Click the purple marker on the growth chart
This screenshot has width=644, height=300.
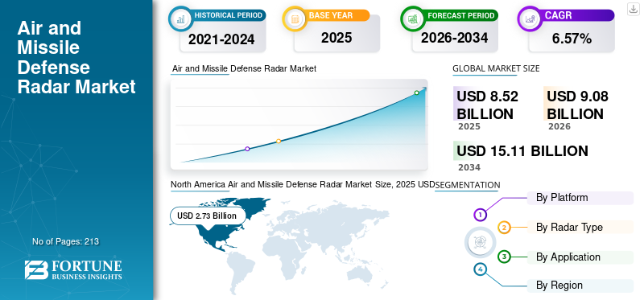[x=247, y=149]
